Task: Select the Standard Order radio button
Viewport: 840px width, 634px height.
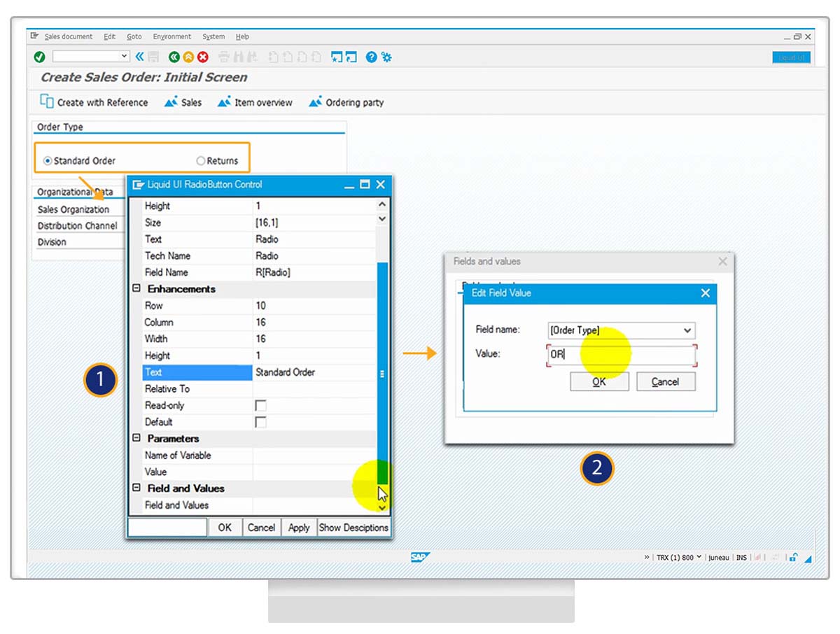Action: coord(48,161)
